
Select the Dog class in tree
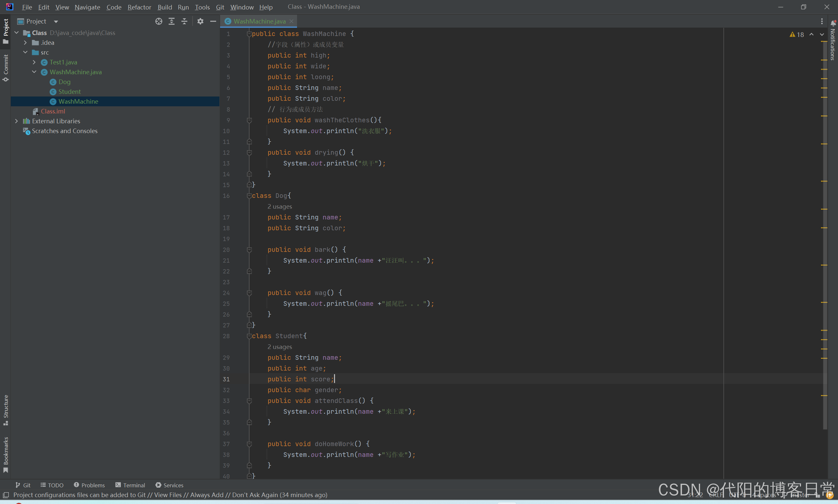[x=64, y=82]
